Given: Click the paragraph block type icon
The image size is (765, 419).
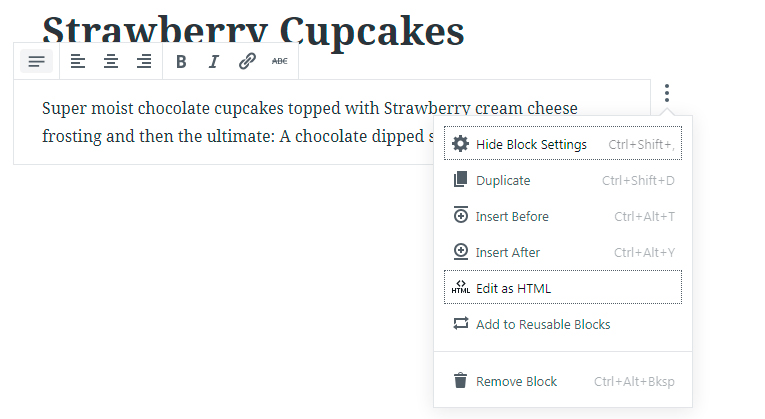Looking at the screenshot, I should (x=37, y=61).
